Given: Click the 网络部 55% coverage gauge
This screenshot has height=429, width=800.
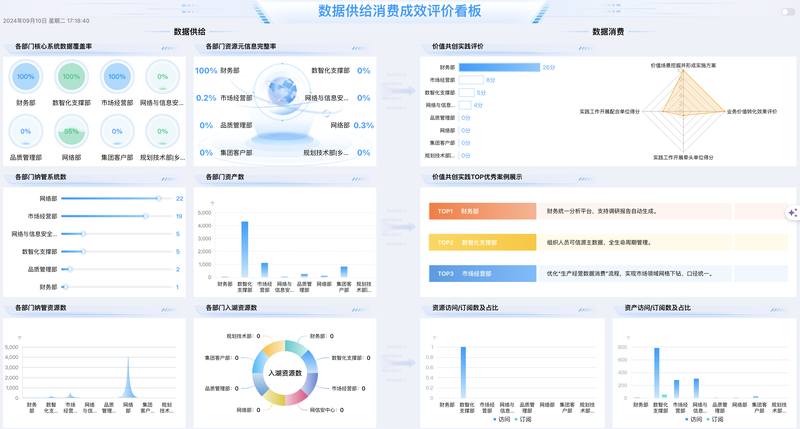Looking at the screenshot, I should (71, 131).
